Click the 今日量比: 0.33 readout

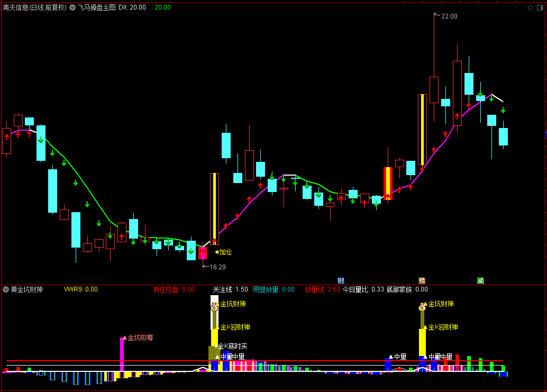(363, 289)
